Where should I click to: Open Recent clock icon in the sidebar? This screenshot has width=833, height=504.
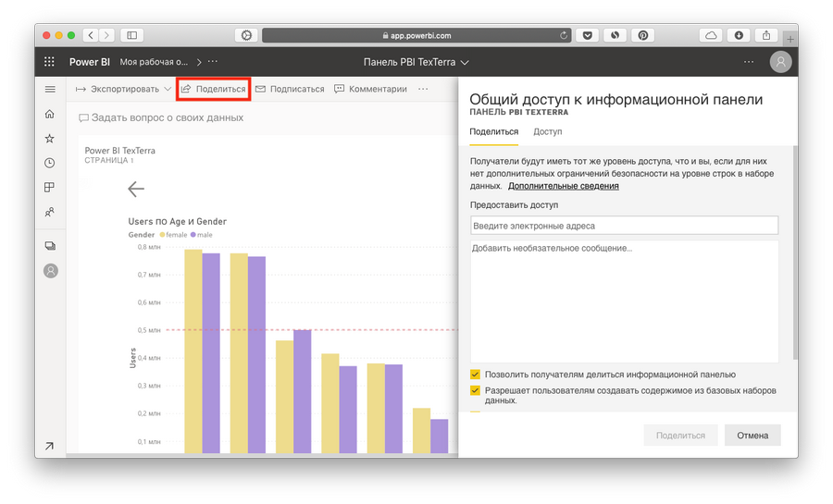(50, 163)
